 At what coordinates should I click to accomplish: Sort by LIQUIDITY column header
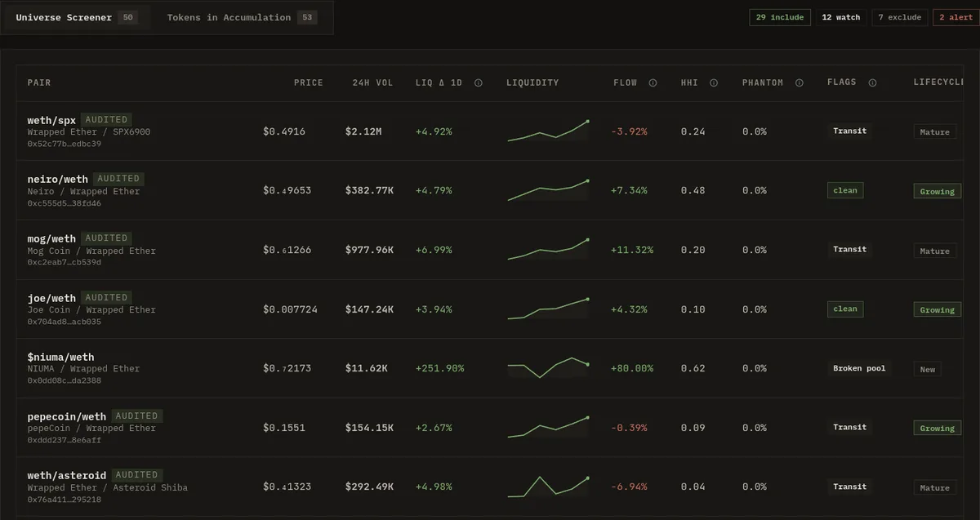coord(532,82)
